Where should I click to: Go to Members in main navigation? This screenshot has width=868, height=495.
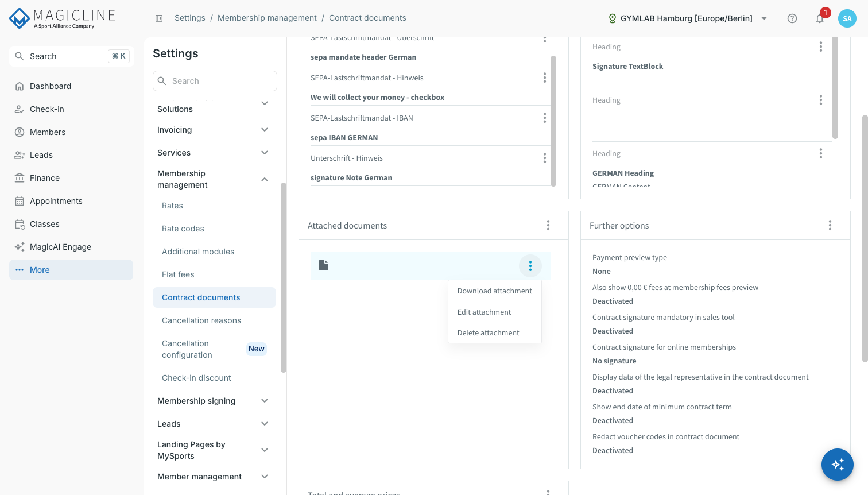point(48,132)
